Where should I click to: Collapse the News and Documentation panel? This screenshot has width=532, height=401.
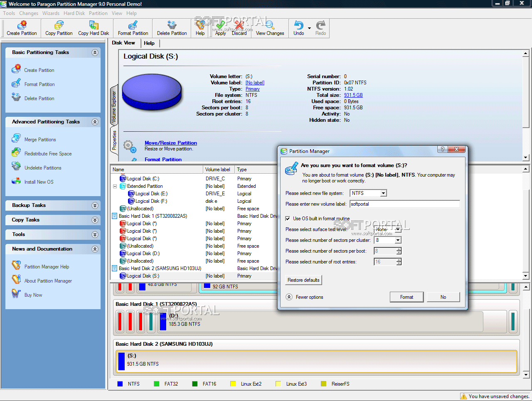click(95, 249)
